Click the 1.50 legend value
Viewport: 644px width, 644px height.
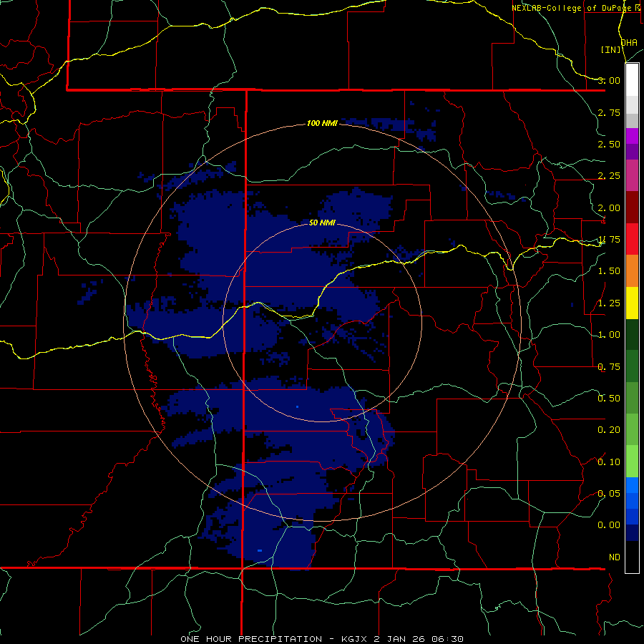[609, 271]
